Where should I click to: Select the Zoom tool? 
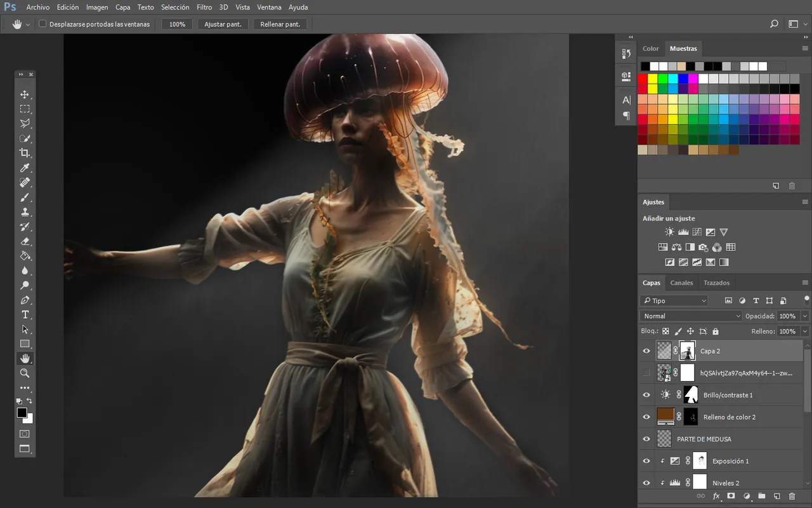25,373
